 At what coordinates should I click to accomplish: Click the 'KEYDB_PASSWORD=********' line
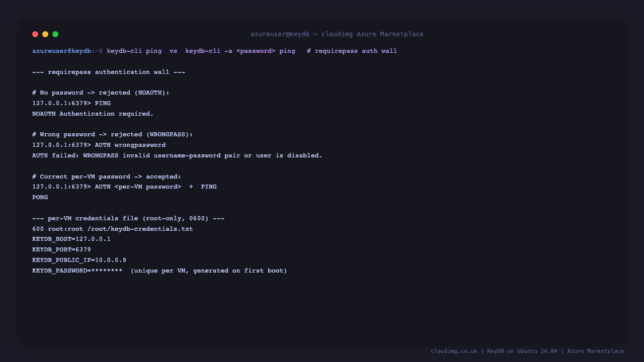pos(159,271)
